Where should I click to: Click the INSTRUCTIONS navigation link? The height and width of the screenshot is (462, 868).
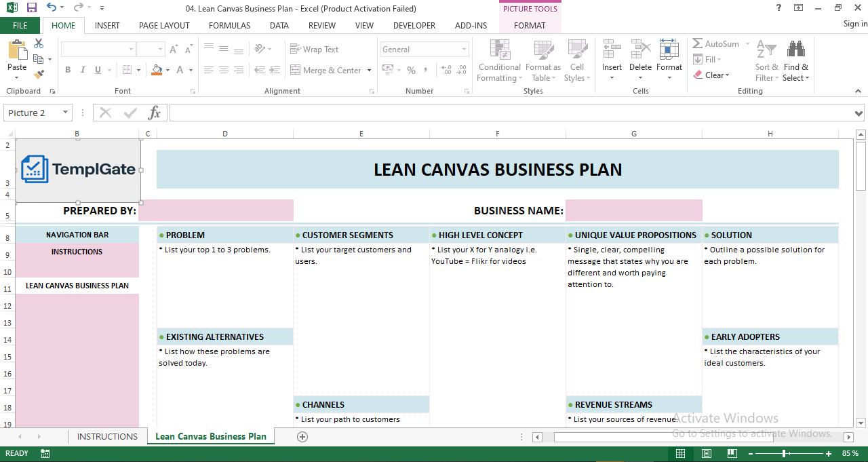coord(77,252)
